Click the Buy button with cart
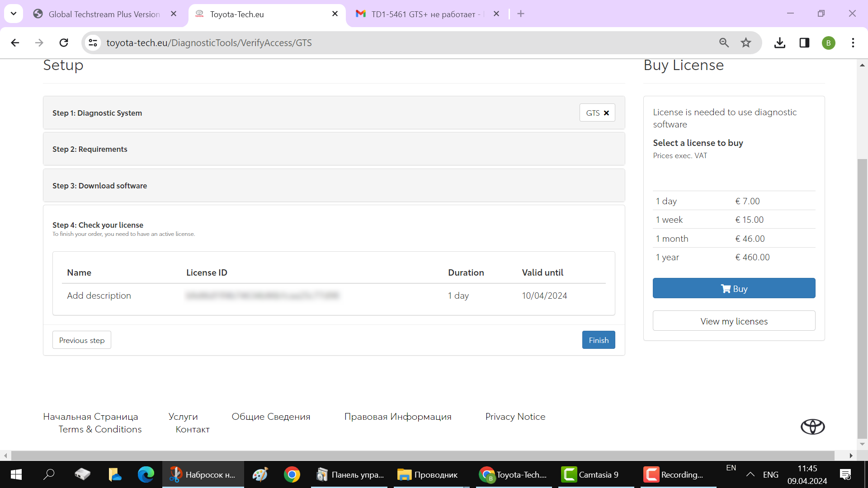The height and width of the screenshot is (488, 868). [x=734, y=288]
